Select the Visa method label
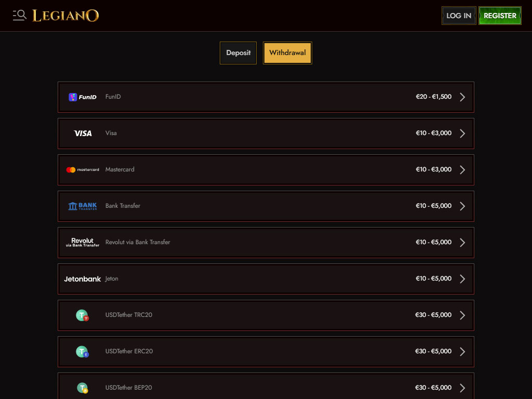Image resolution: width=532 pixels, height=399 pixels. point(111,133)
